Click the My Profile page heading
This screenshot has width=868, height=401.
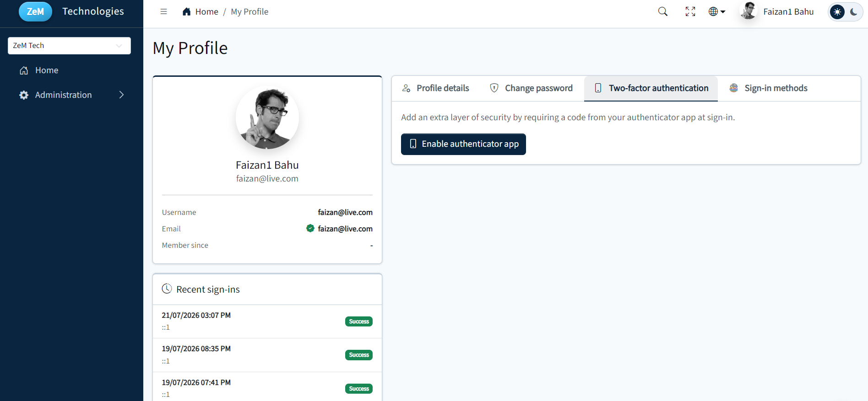(190, 48)
